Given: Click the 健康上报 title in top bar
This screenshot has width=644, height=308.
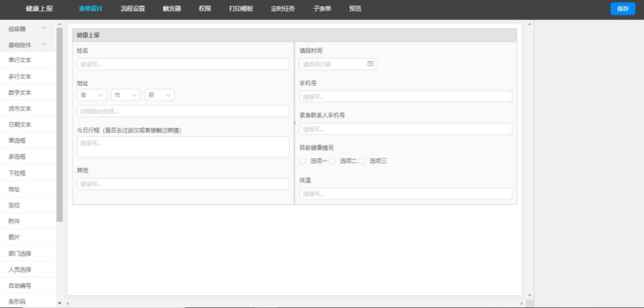Looking at the screenshot, I should (39, 9).
